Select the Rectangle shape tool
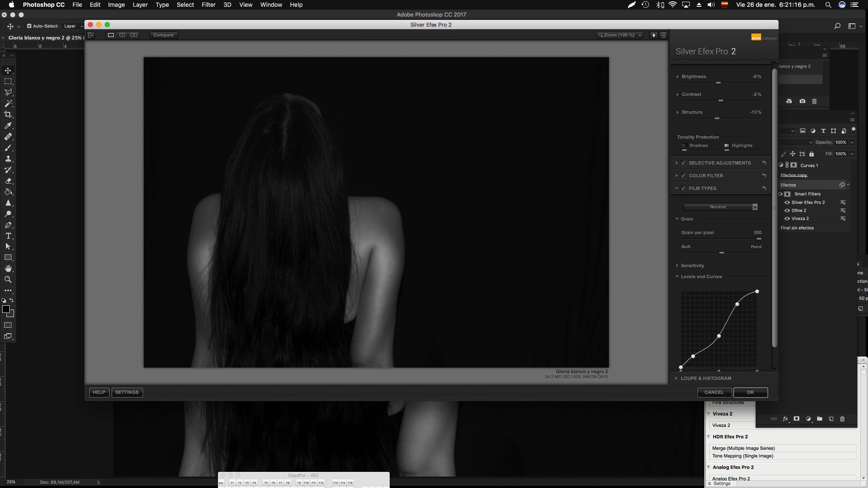Image resolution: width=868 pixels, height=488 pixels. click(8, 257)
